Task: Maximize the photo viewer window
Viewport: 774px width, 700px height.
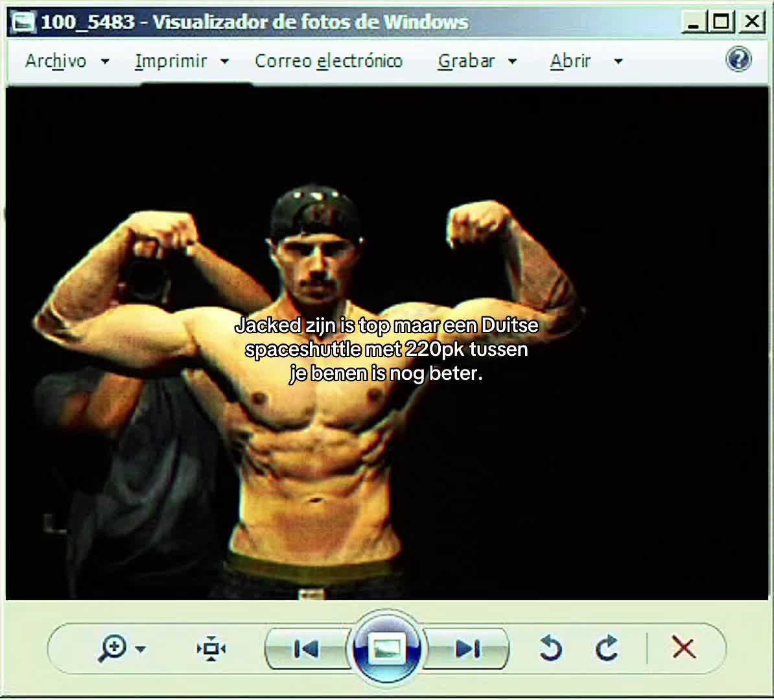Action: 721,22
